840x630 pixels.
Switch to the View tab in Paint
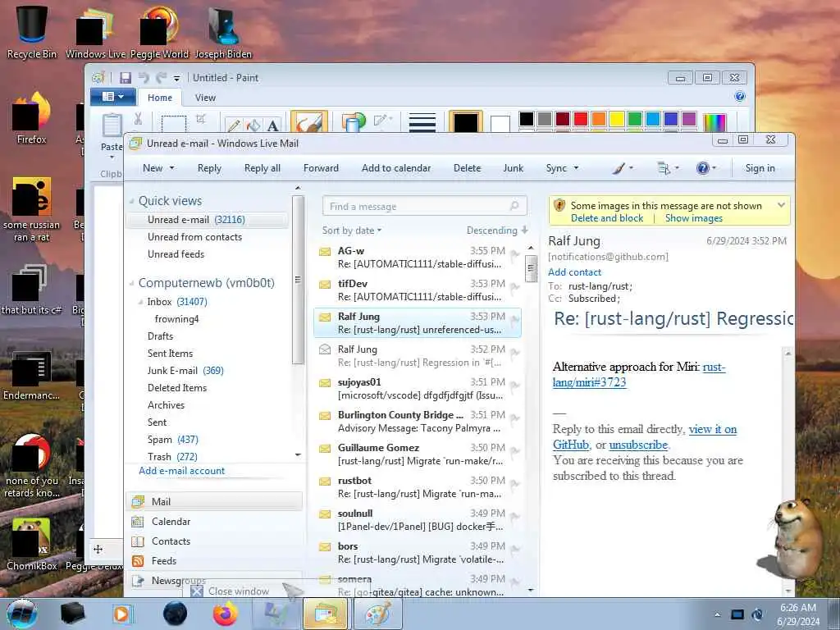tap(205, 98)
